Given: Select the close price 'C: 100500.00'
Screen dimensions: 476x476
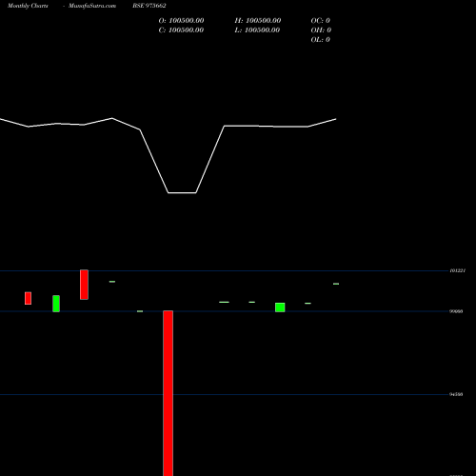Looking at the screenshot, I should (181, 30).
